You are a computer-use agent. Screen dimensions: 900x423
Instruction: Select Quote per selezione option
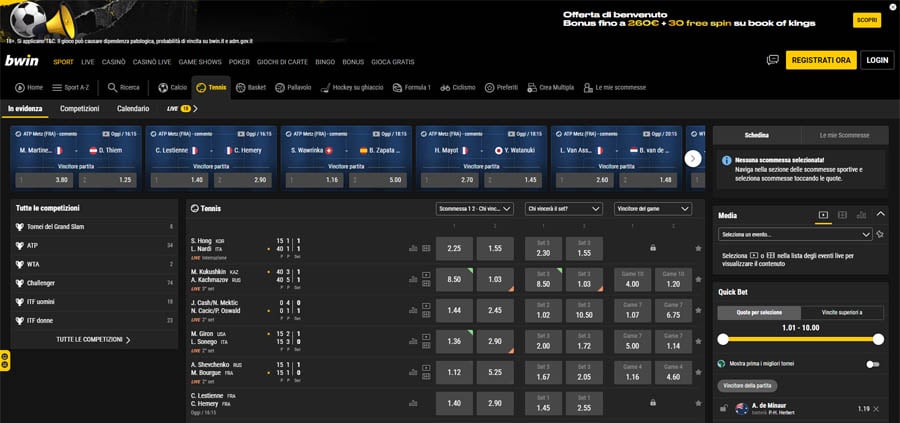[759, 313]
